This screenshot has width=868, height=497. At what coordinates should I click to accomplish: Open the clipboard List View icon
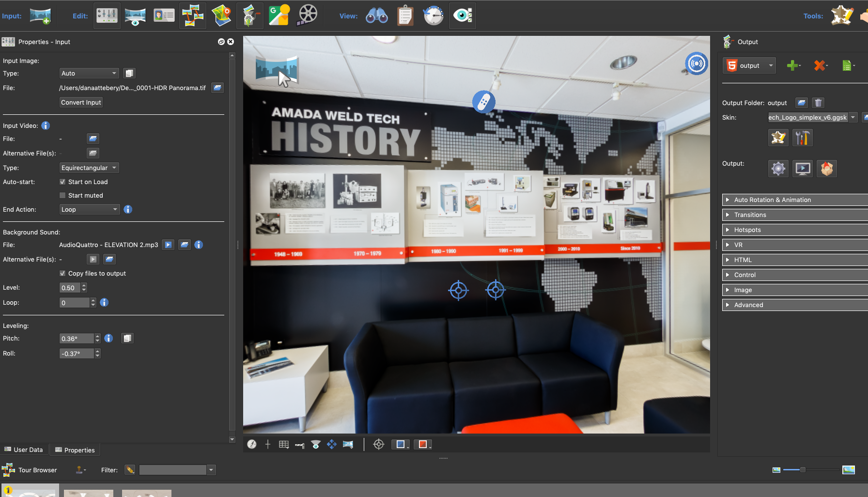405,16
